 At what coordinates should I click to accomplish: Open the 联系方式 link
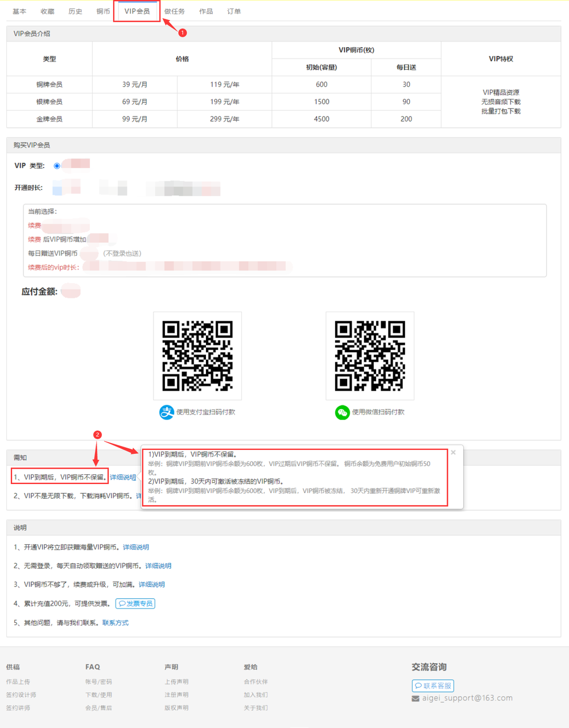click(x=116, y=623)
